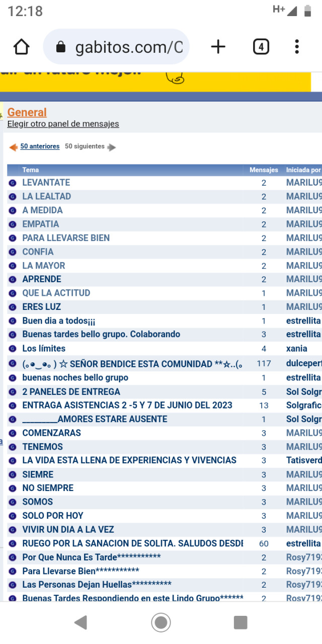Click the G icon beside EMPATIA
Image resolution: width=322 pixels, height=644 pixels.
point(13,224)
